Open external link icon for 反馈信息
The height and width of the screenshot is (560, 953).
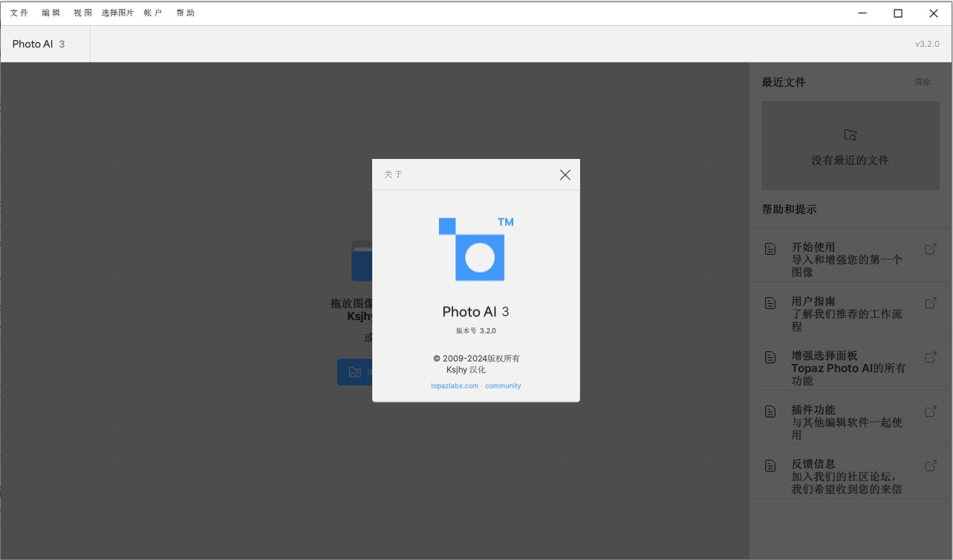pyautogui.click(x=930, y=466)
